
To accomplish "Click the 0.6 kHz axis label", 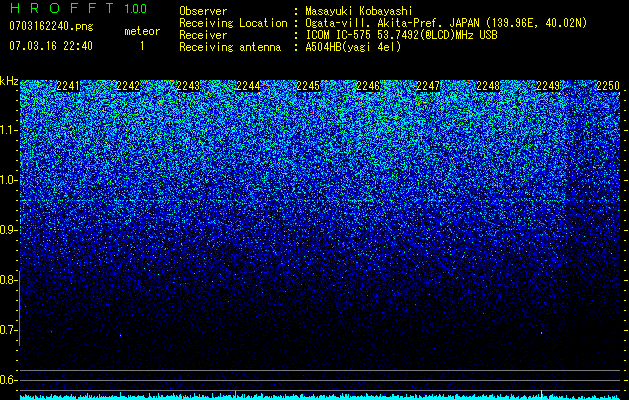I will [x=9, y=380].
